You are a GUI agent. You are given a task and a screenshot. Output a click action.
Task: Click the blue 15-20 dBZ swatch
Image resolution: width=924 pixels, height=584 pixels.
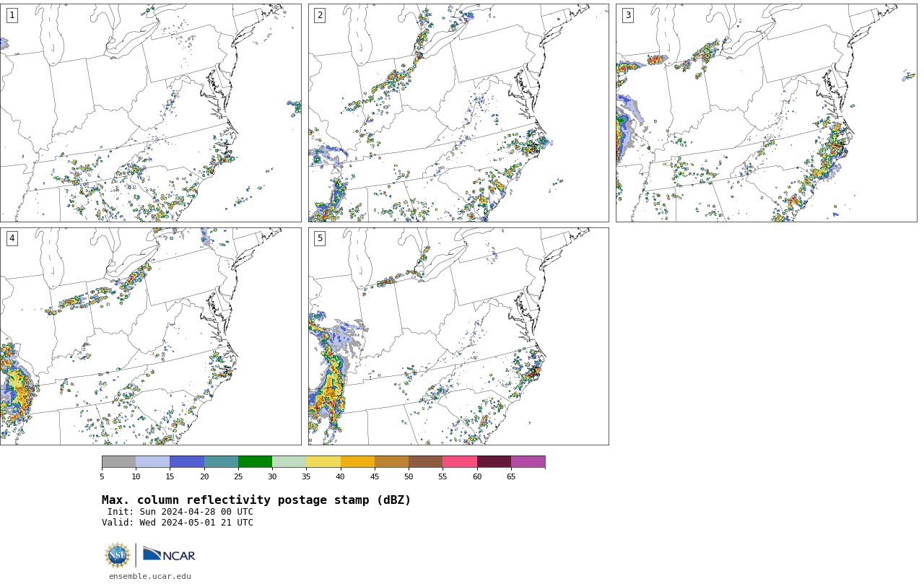coord(187,462)
